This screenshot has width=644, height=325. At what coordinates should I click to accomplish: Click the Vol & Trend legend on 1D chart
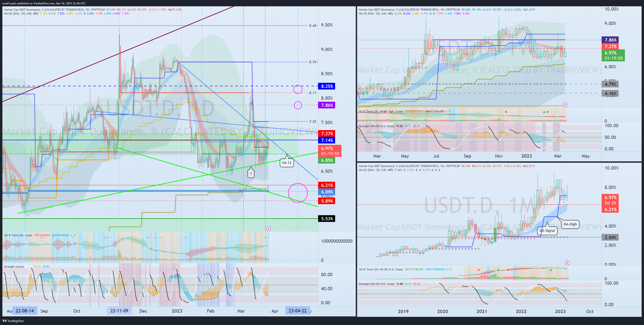39,235
